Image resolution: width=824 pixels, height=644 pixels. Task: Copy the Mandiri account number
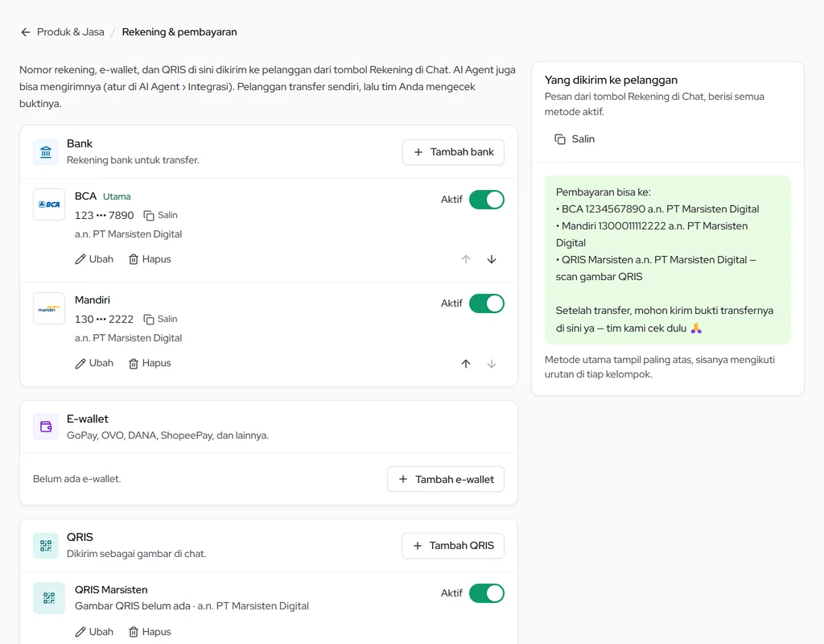[x=161, y=319]
